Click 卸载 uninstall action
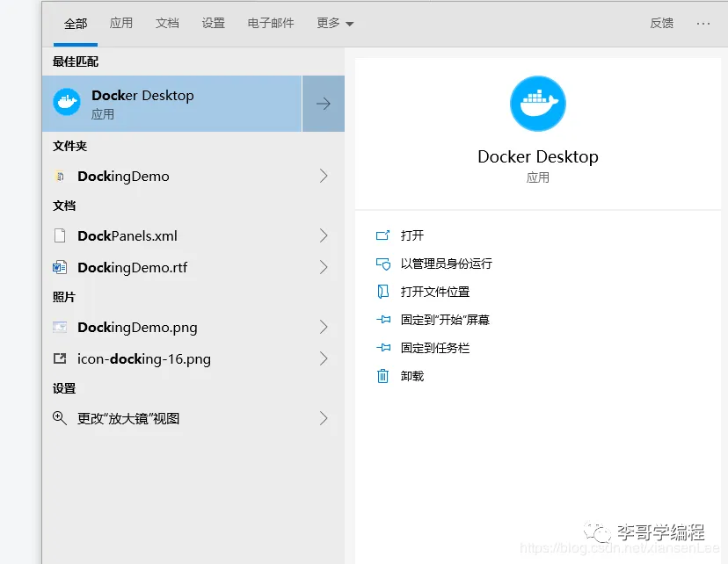The width and height of the screenshot is (728, 564). click(412, 376)
